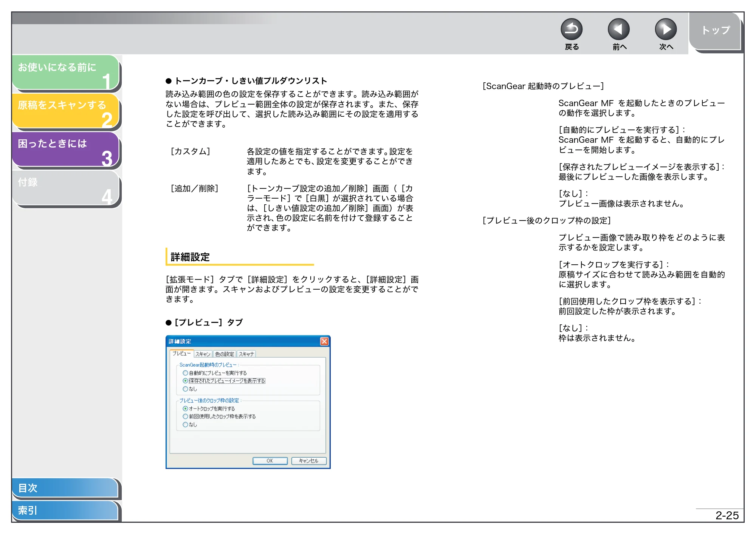This screenshot has width=756, height=534.
Task: Click OK in the 詳細設定 dialog
Action: [x=270, y=461]
